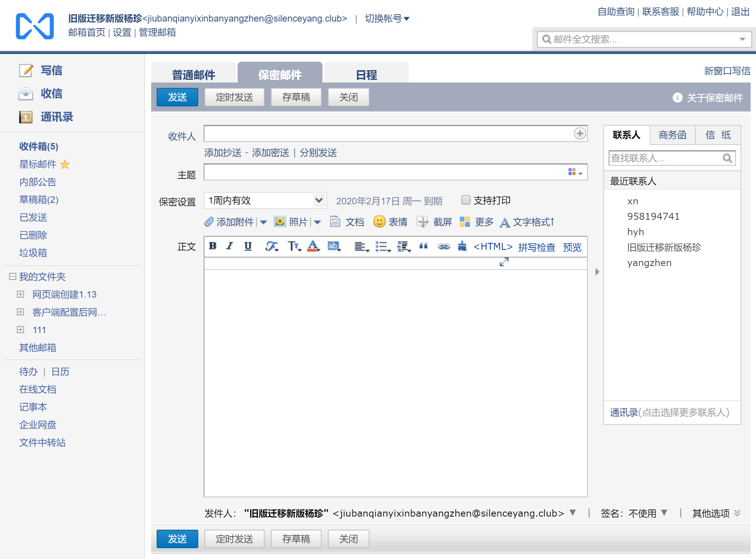
Task: Click the add recipient plus icon
Action: (x=580, y=133)
